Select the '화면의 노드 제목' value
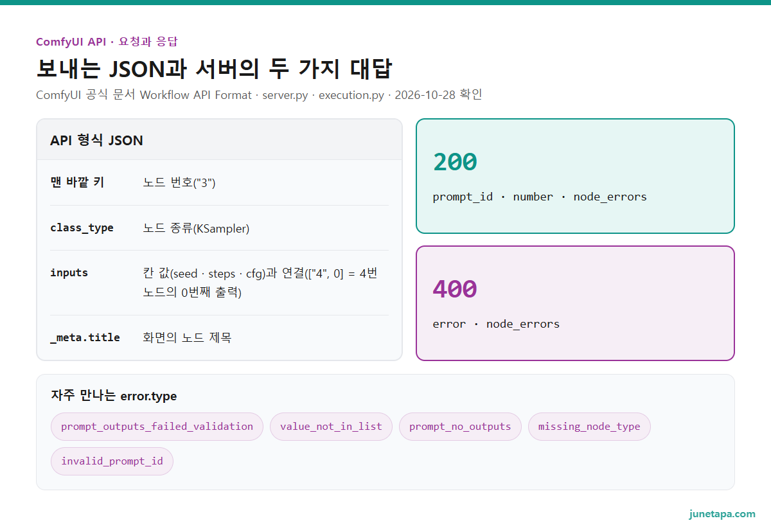 point(187,337)
